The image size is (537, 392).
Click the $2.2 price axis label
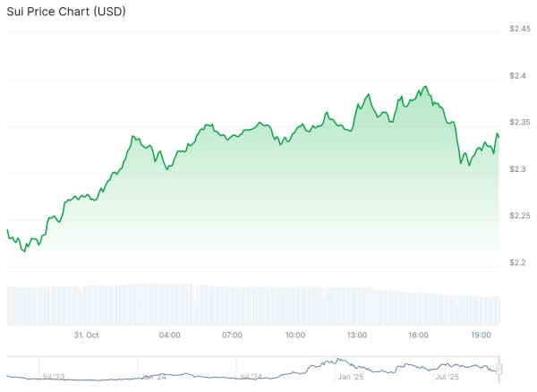(517, 262)
